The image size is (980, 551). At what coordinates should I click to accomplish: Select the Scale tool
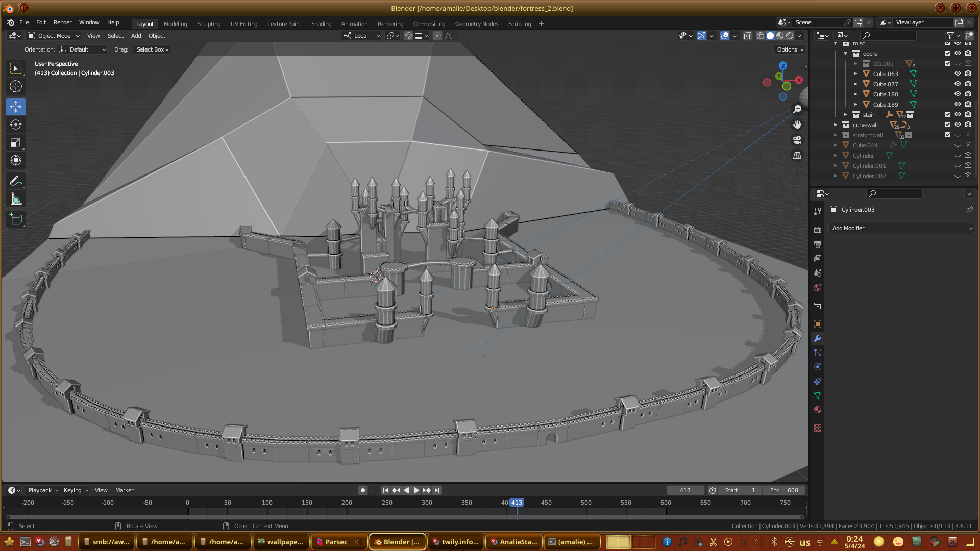[x=16, y=143]
